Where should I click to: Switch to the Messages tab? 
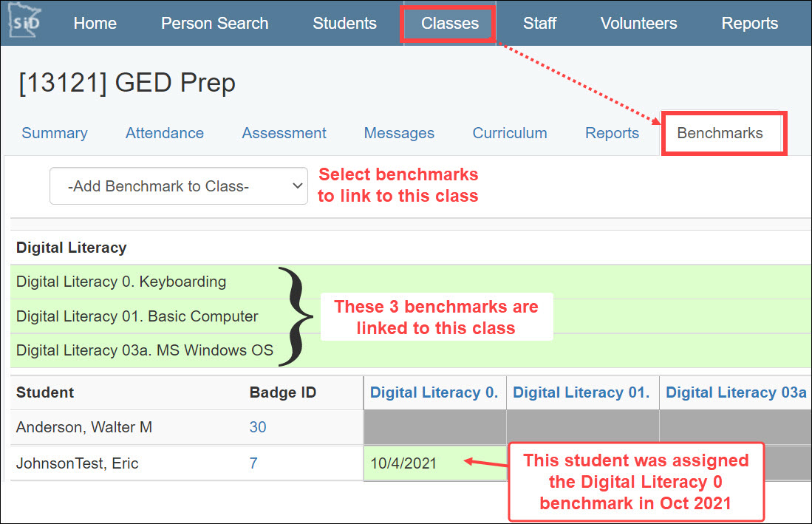coord(399,133)
